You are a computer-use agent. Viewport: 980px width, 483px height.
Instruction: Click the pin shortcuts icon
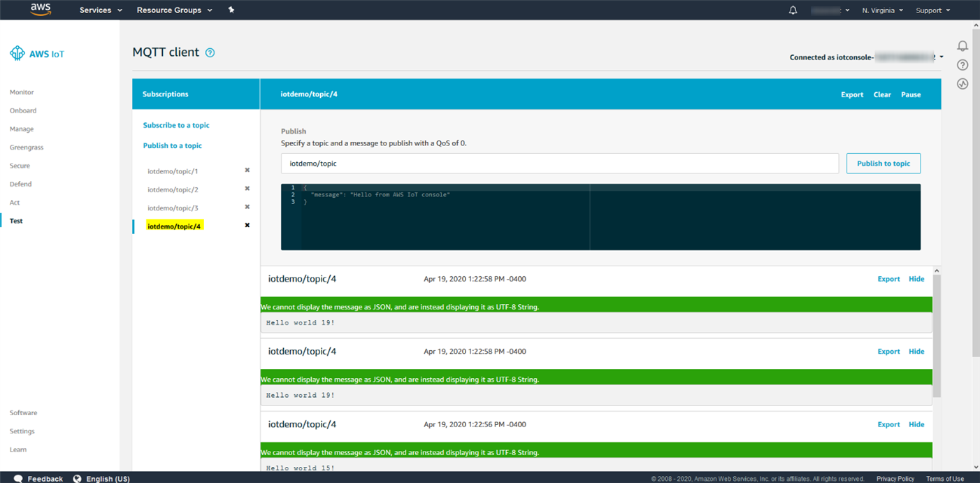click(231, 10)
